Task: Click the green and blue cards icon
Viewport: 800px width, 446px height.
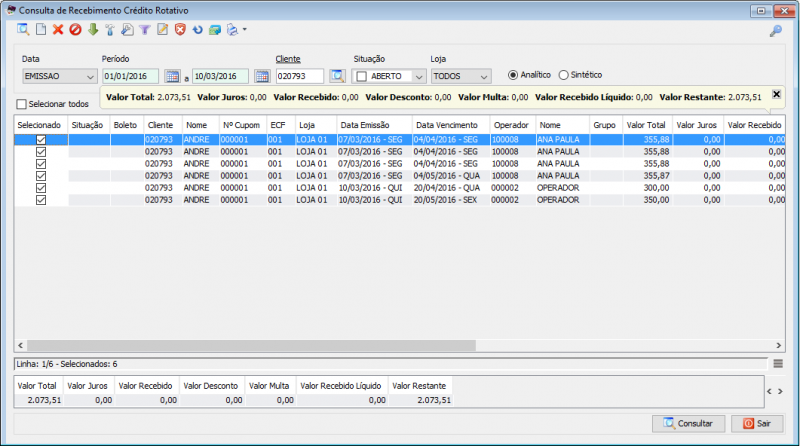Action: [215, 30]
